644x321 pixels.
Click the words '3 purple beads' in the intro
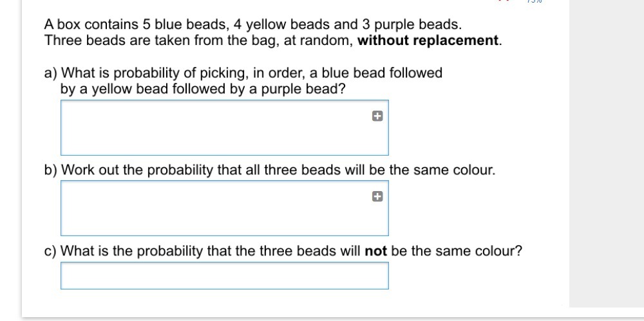coord(411,24)
